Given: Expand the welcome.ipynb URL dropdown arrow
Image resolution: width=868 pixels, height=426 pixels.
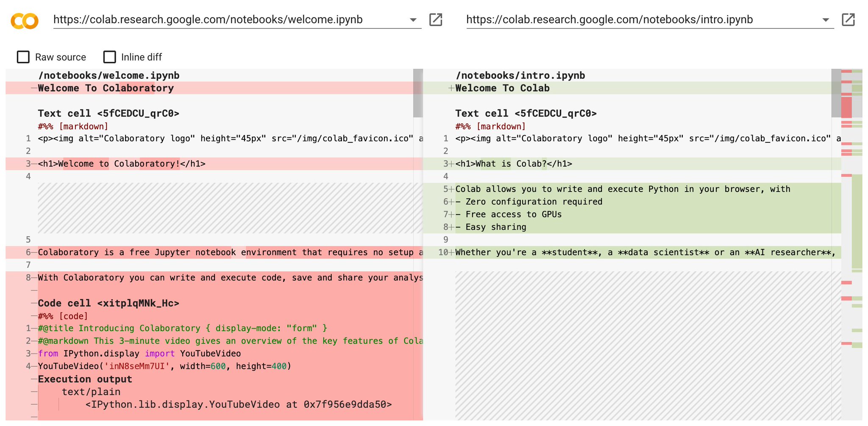Looking at the screenshot, I should (x=413, y=20).
